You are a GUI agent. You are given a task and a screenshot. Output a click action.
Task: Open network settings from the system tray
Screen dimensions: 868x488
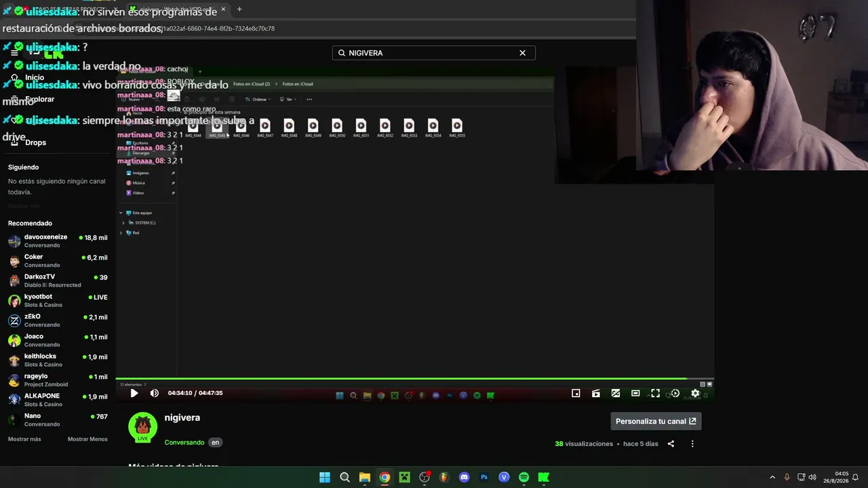pos(801,477)
